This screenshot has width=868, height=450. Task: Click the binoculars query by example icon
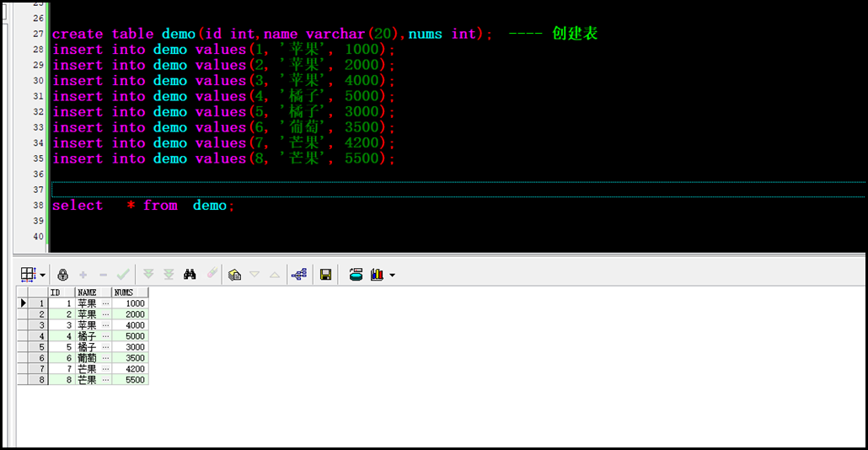point(190,275)
